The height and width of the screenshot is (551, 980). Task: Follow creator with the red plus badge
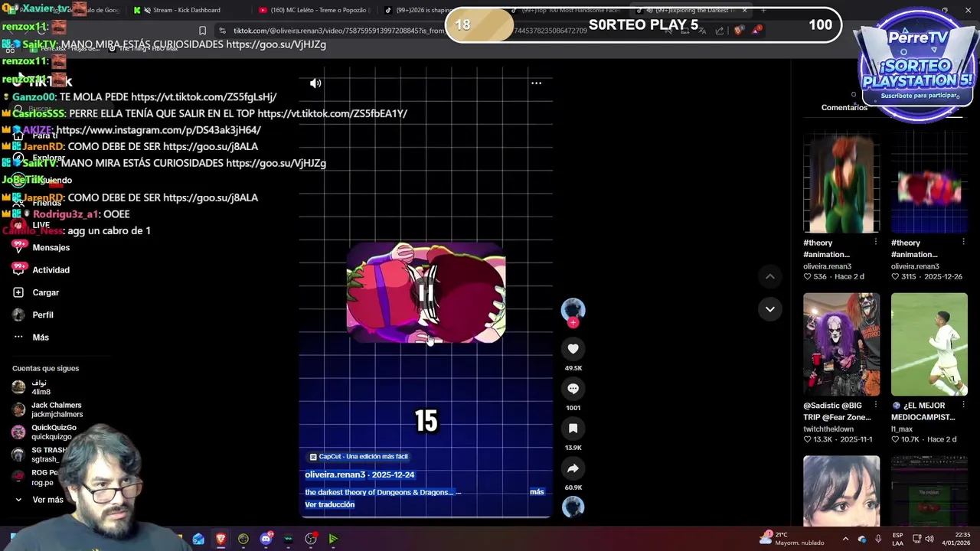tap(573, 323)
